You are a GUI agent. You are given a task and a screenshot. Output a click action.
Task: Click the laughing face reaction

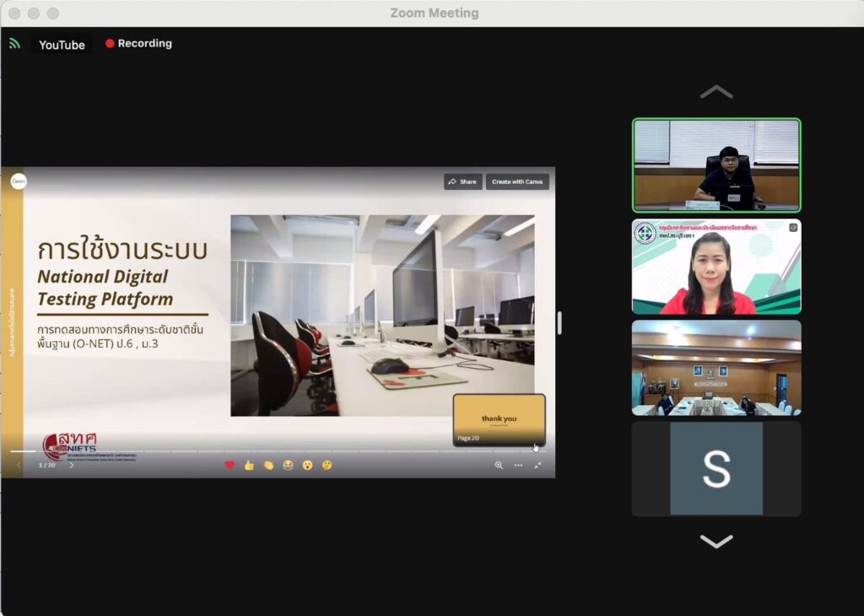(288, 465)
